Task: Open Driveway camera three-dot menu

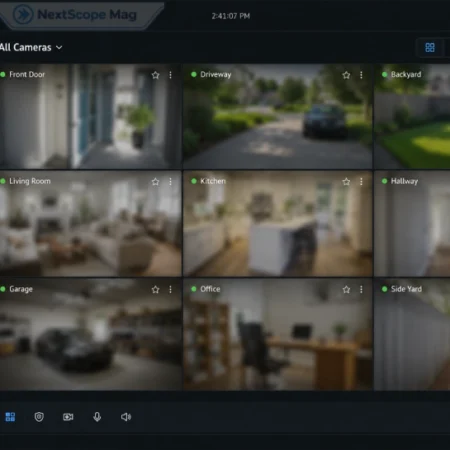Action: (x=361, y=75)
